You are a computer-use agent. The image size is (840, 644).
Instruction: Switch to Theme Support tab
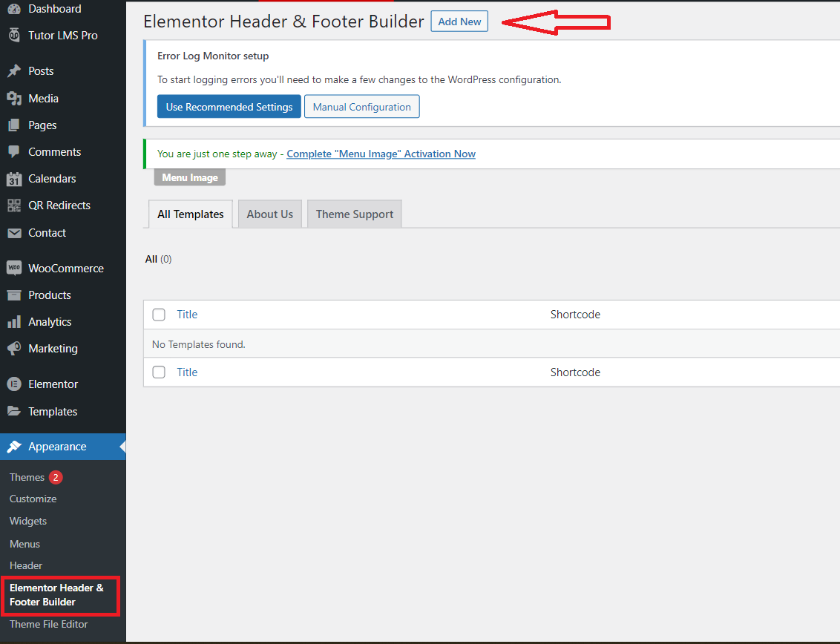(x=354, y=214)
